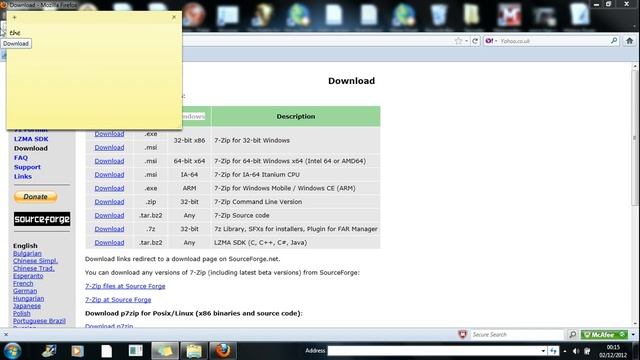This screenshot has height=360, width=640.
Task: Click the sourceforge logo badge
Action: (42, 219)
